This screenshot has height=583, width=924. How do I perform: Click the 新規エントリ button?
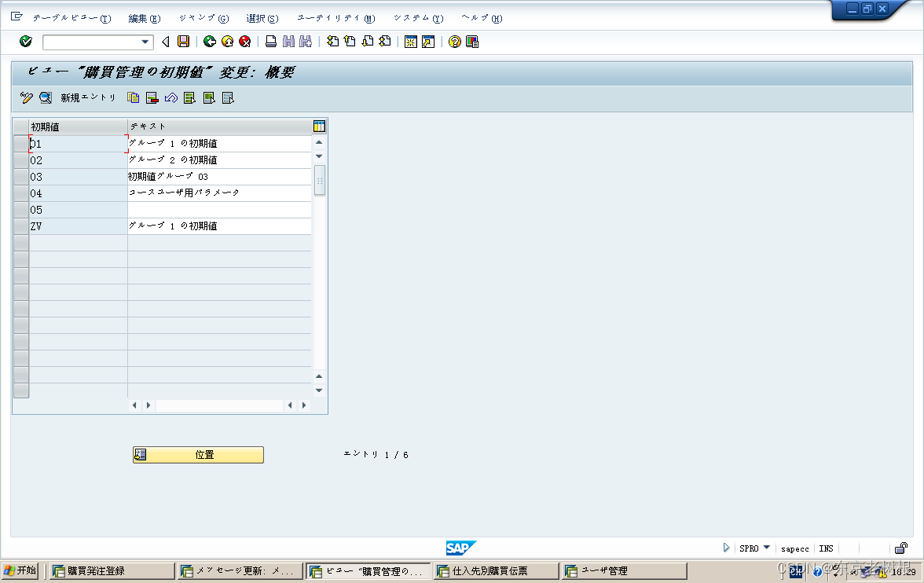87,97
